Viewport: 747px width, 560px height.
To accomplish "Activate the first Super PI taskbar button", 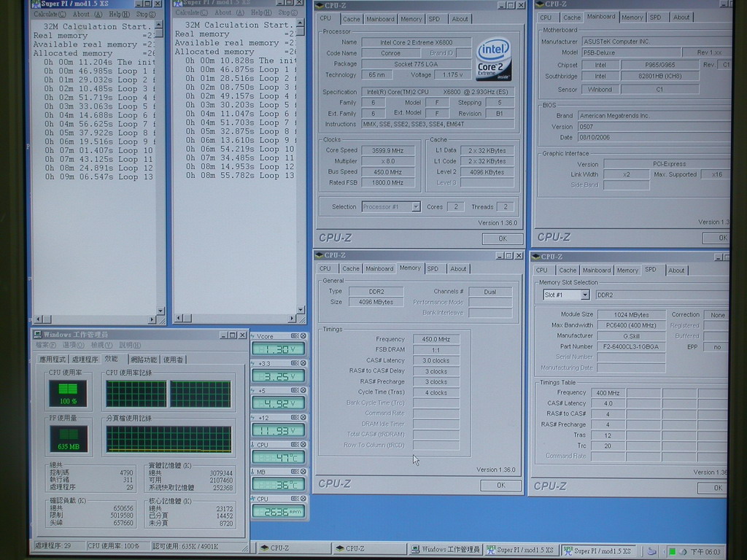I will (521, 551).
